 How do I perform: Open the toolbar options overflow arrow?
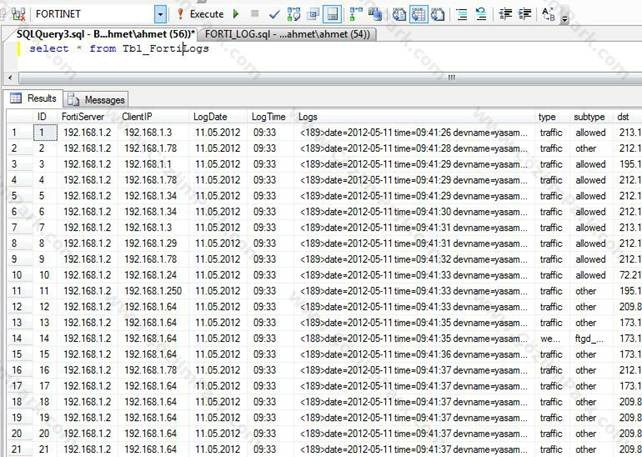pos(565,17)
